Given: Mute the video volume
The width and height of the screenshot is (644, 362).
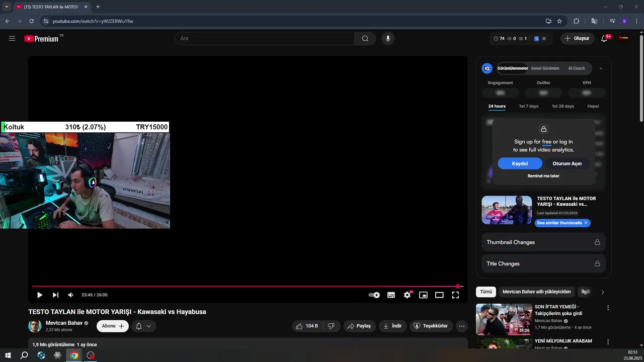Looking at the screenshot, I should pos(71,295).
